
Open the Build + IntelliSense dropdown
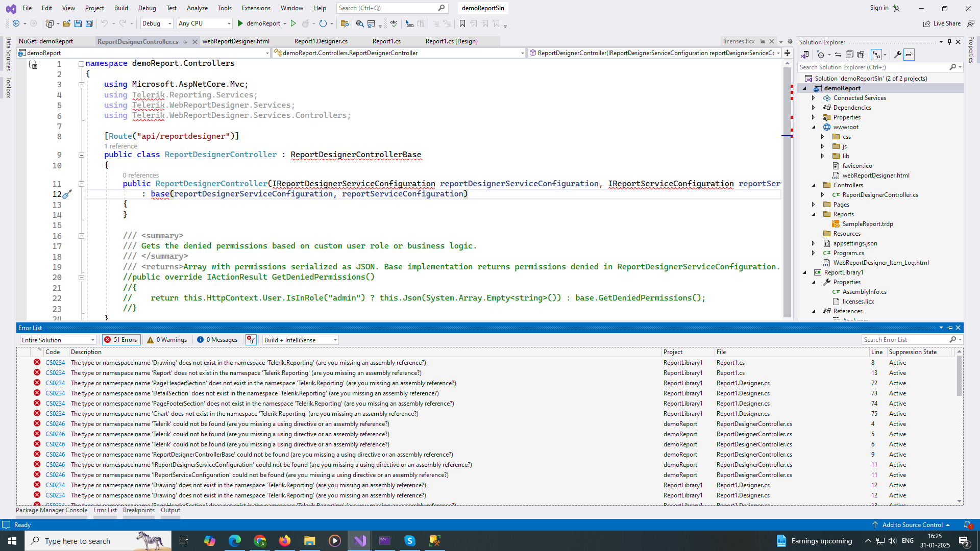[x=301, y=340]
